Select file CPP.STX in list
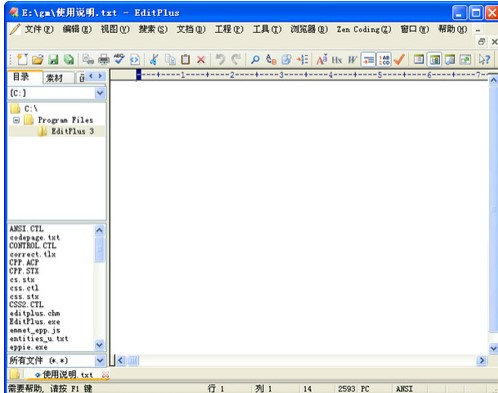Viewport: 498px width, 393px height. [x=24, y=271]
